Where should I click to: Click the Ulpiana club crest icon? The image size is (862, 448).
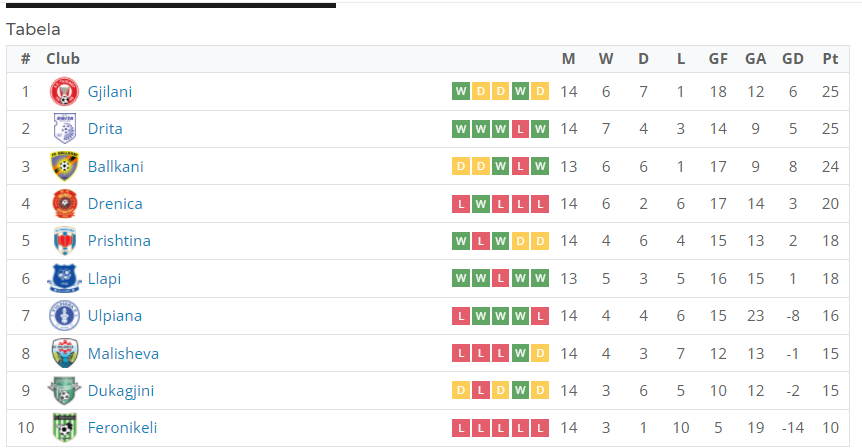pos(64,316)
